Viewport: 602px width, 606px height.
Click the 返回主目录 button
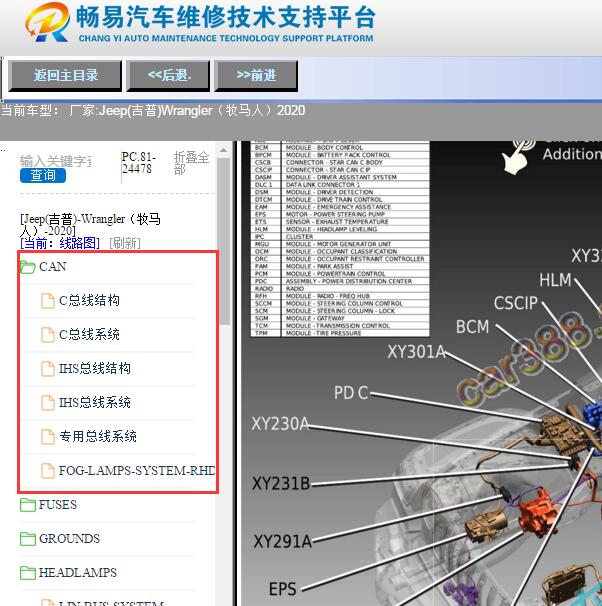point(65,75)
